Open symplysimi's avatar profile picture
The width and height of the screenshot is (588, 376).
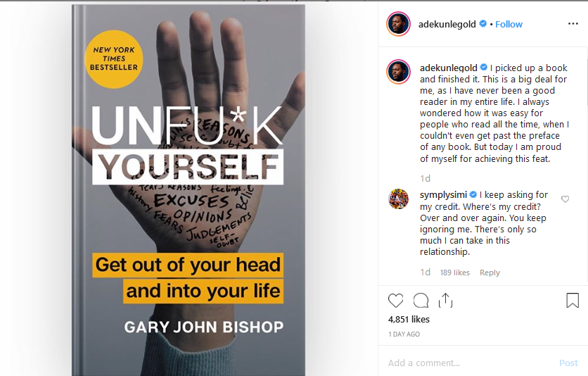(x=399, y=199)
